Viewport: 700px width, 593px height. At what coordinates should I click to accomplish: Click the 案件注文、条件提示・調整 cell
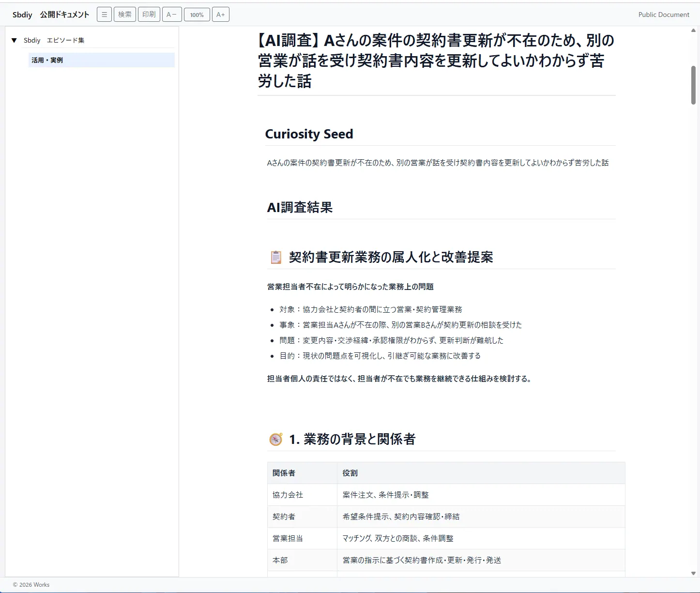click(x=481, y=495)
